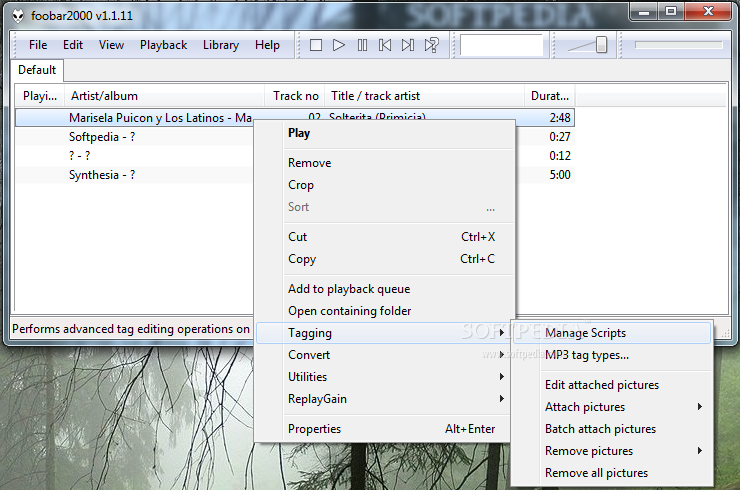740x490 pixels.
Task: Select Manage Scripts in the submenu
Action: point(612,333)
